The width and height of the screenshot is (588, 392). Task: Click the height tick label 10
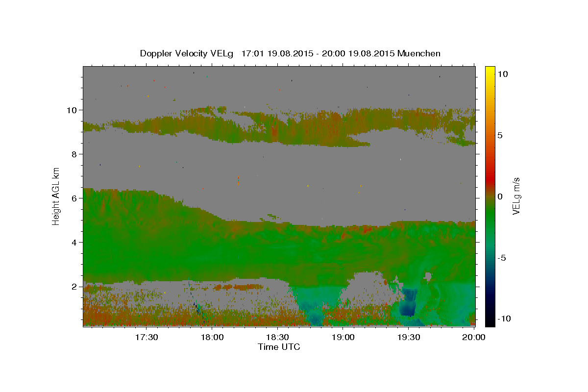73,110
